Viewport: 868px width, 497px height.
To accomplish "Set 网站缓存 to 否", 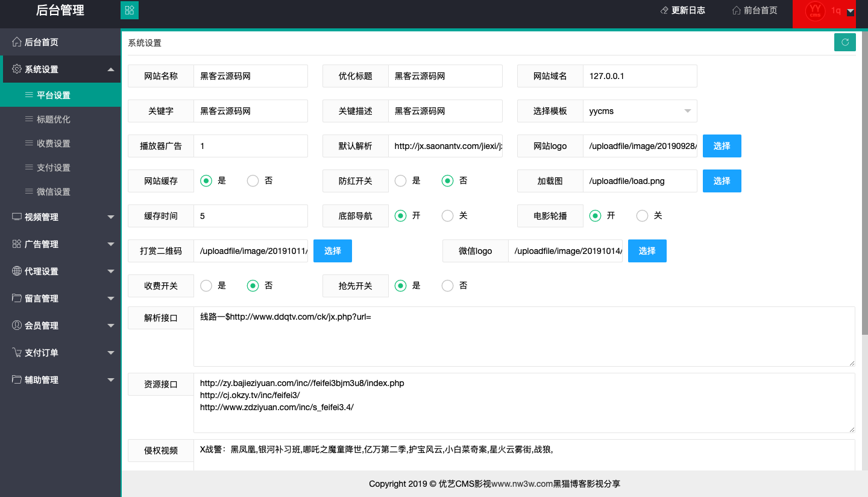I will coord(253,181).
